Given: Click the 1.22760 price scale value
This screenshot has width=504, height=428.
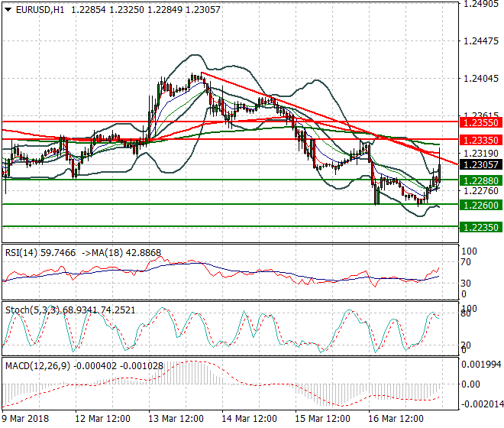Looking at the screenshot, I should click(x=481, y=191).
